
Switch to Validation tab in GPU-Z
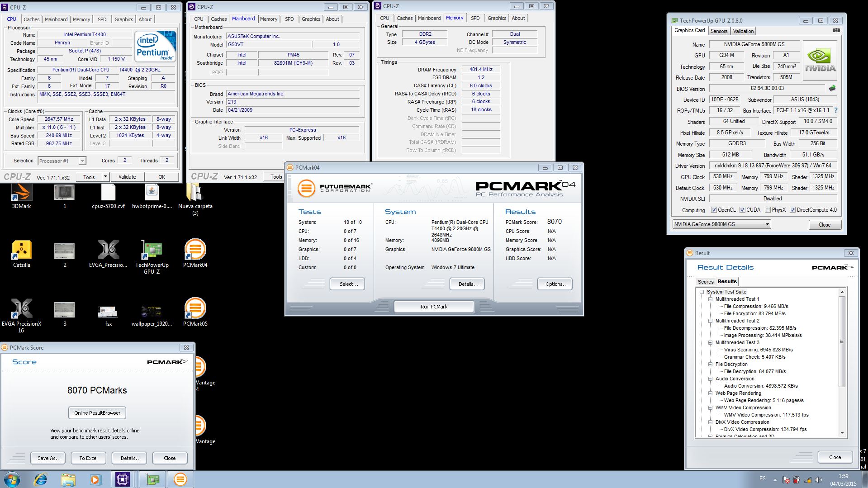(x=743, y=31)
